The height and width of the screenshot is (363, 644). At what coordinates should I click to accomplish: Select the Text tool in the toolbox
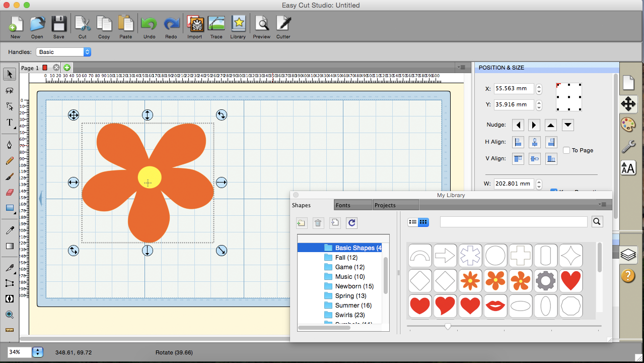9,123
